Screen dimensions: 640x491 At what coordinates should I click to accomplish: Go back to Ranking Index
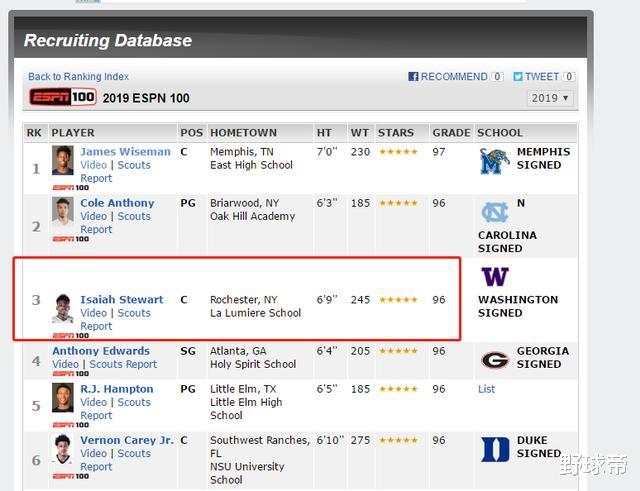tap(78, 77)
